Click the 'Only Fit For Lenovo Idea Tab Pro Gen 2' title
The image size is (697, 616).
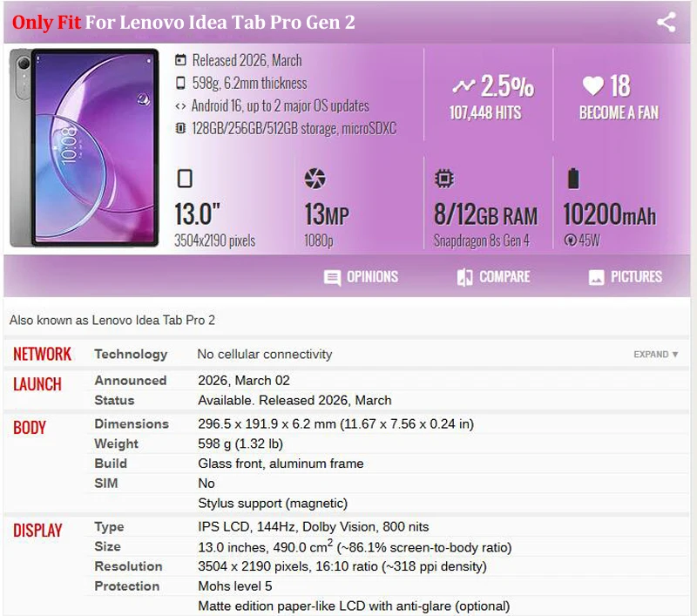point(184,23)
